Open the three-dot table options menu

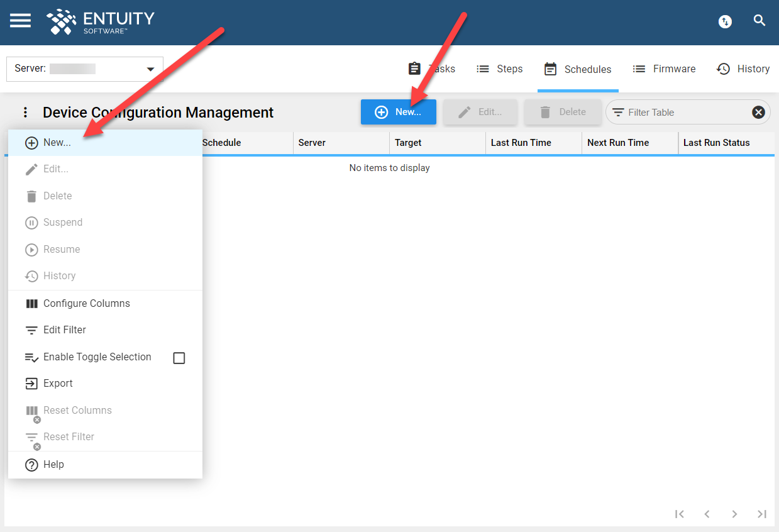point(25,112)
